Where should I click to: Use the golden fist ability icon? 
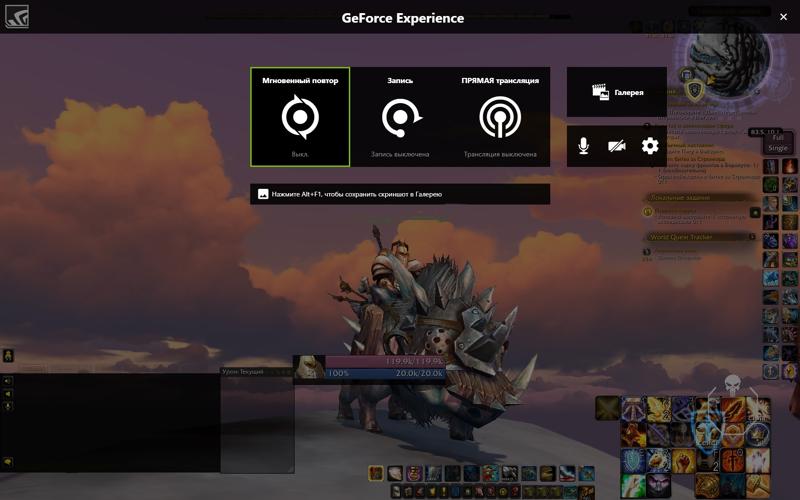683,460
